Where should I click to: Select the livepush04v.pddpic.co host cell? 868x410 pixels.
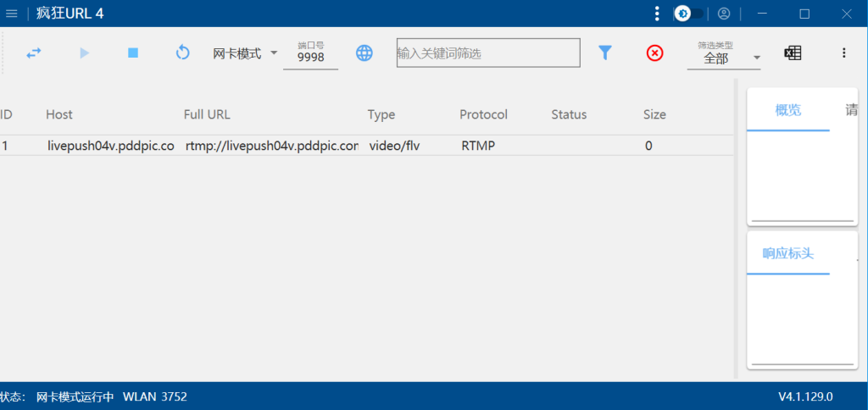[111, 146]
